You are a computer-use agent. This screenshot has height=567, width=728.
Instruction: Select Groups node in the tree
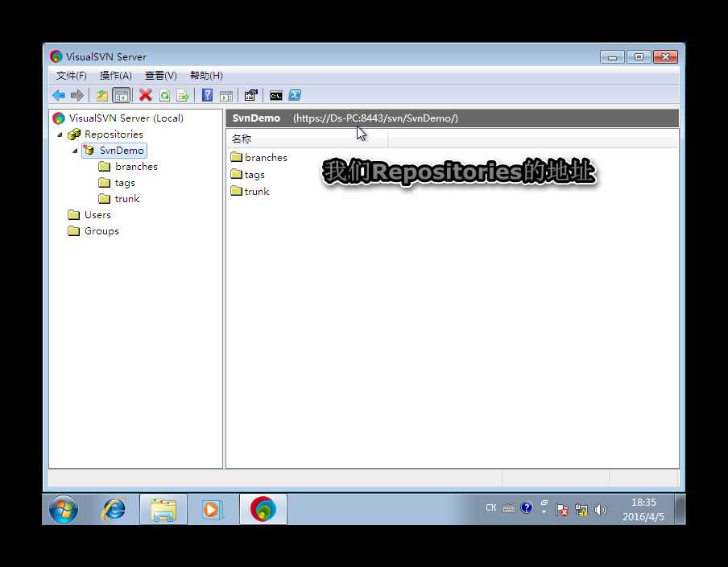pyautogui.click(x=101, y=231)
